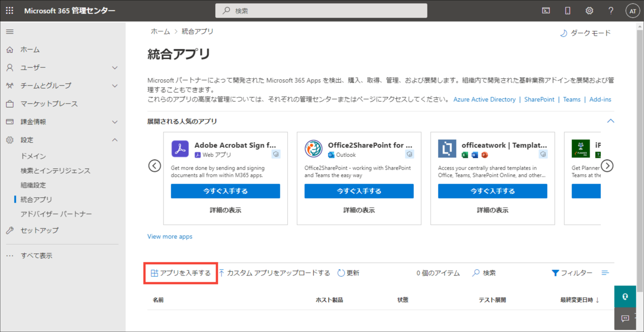The image size is (644, 332).
Task: Click the Office2SharePoint app logo
Action: (x=313, y=149)
